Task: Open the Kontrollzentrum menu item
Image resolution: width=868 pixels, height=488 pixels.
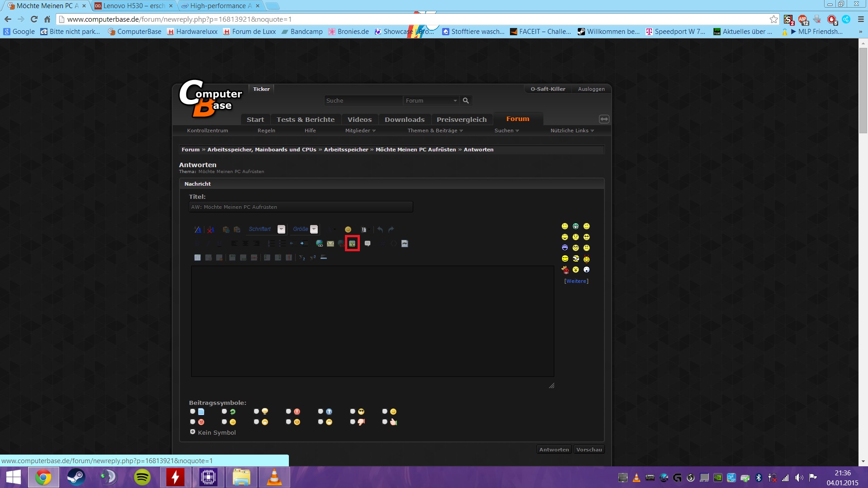Action: point(208,131)
